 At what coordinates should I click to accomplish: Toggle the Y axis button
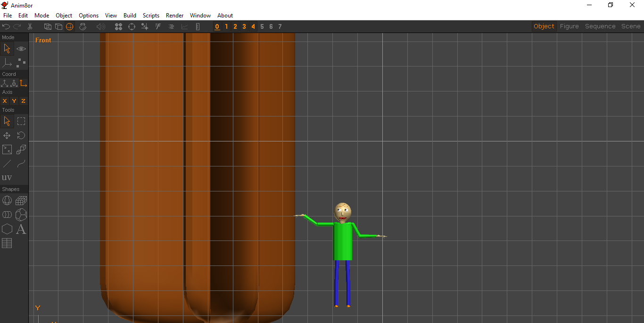tap(14, 101)
